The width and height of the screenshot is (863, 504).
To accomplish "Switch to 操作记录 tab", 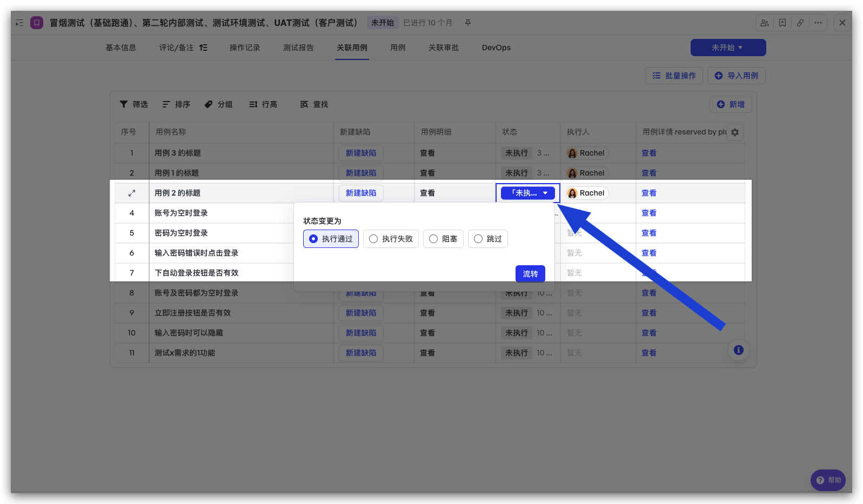I will (245, 48).
